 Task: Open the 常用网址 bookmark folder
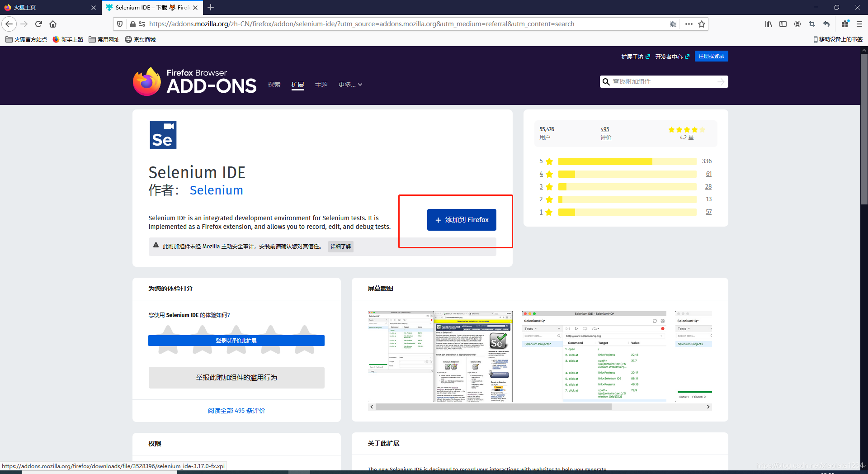click(x=104, y=39)
